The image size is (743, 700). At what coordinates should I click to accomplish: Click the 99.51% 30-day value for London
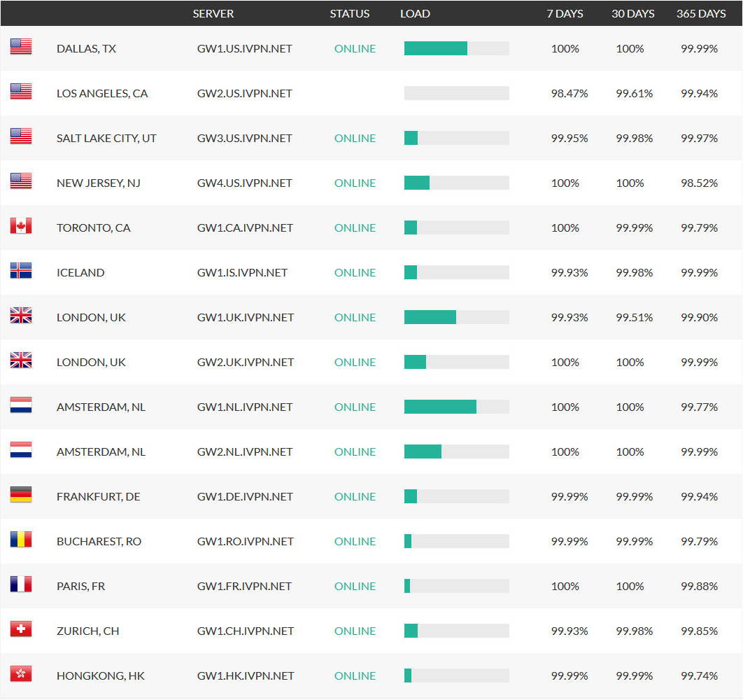coord(635,317)
